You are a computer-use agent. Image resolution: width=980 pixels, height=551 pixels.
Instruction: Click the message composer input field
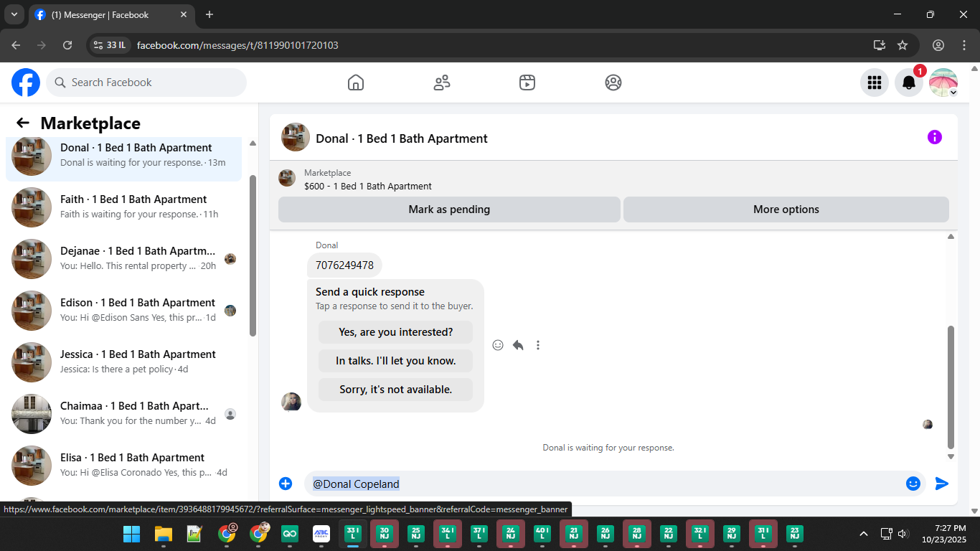coord(603,484)
